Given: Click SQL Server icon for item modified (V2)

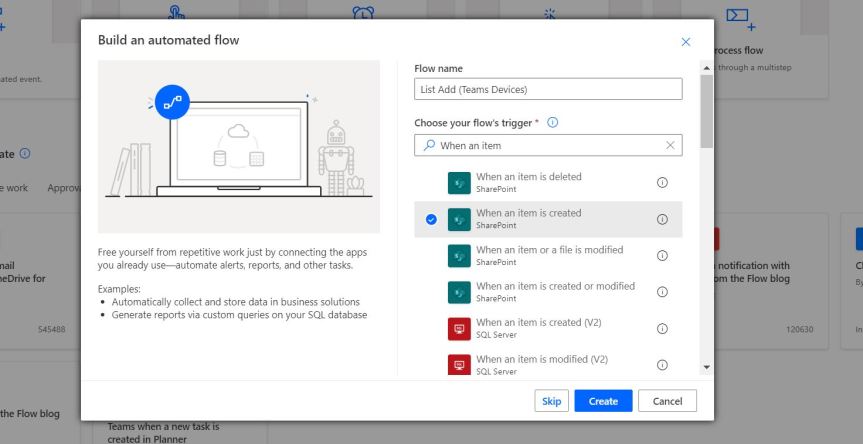Looking at the screenshot, I should [459, 364].
